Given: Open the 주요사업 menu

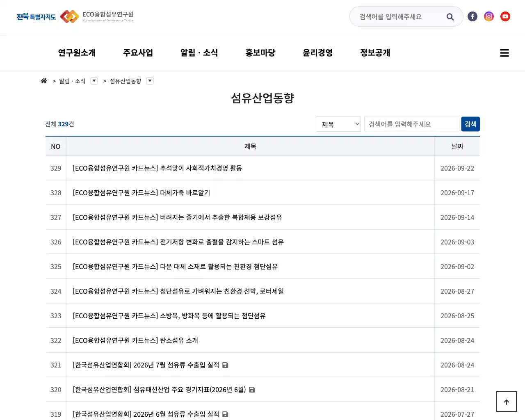Looking at the screenshot, I should click(x=138, y=52).
